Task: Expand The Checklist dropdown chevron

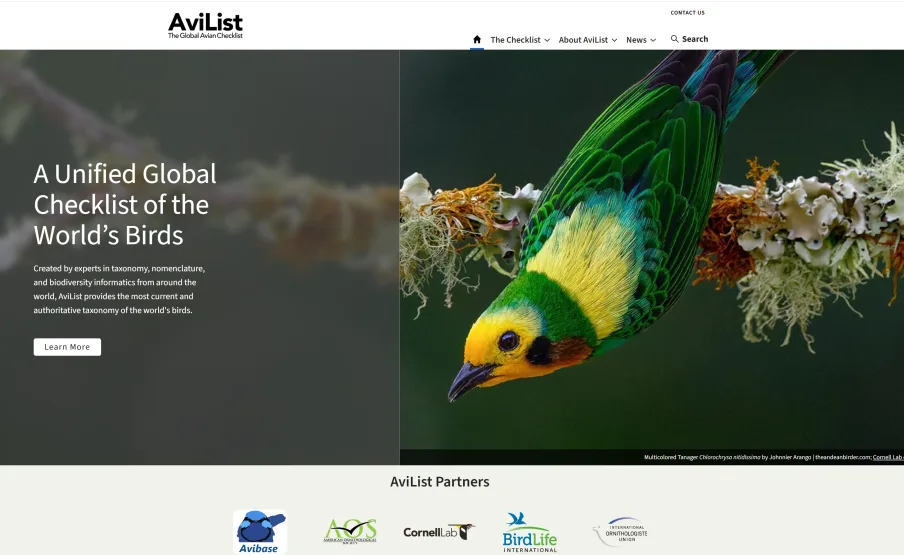Action: 547,40
